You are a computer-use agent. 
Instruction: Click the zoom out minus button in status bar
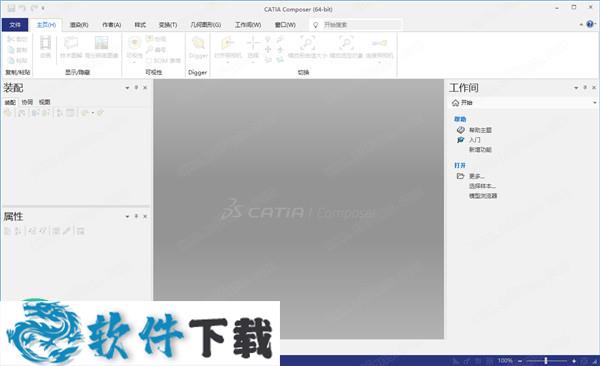(520, 361)
